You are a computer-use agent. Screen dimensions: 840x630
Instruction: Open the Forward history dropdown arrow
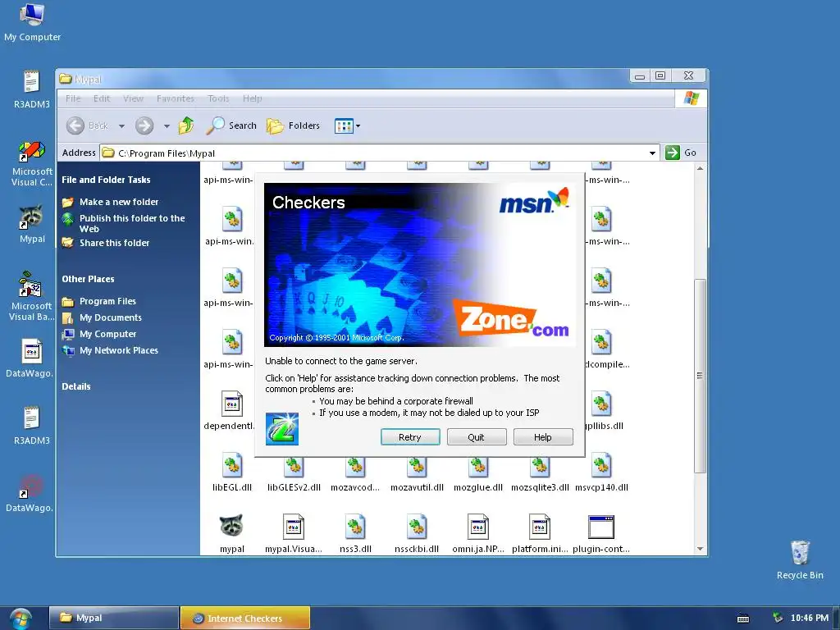point(167,126)
